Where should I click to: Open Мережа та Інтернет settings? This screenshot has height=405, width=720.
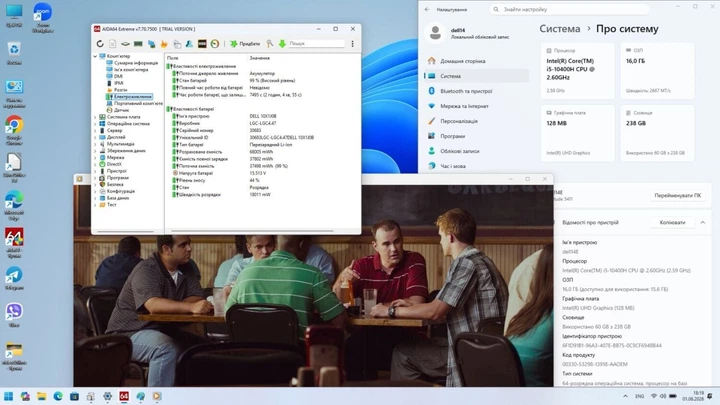click(x=477, y=106)
